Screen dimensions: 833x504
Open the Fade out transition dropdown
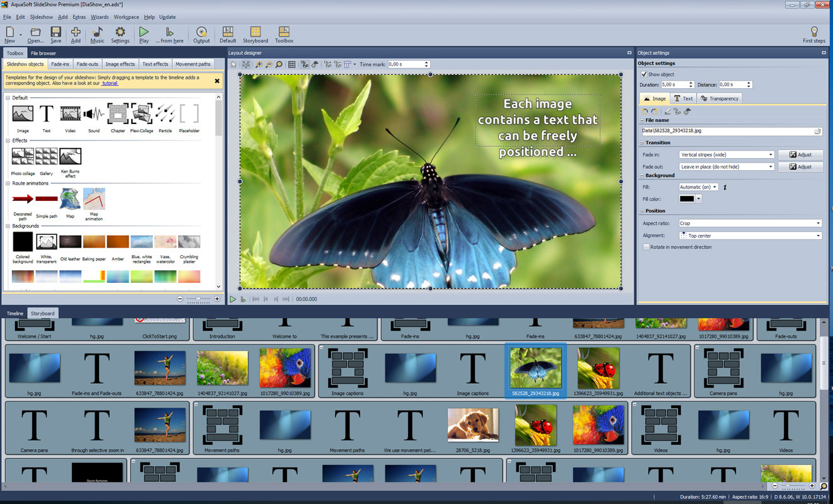click(x=726, y=167)
